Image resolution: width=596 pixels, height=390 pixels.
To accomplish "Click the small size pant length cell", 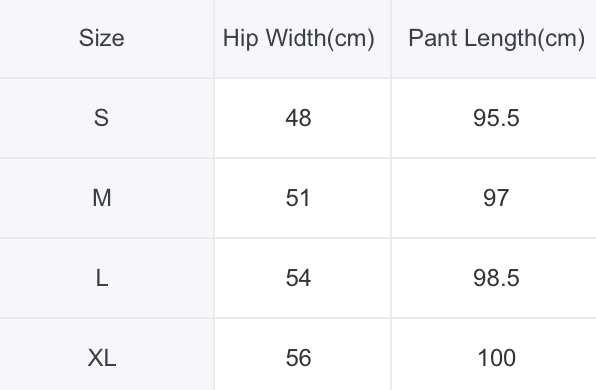I will [494, 118].
